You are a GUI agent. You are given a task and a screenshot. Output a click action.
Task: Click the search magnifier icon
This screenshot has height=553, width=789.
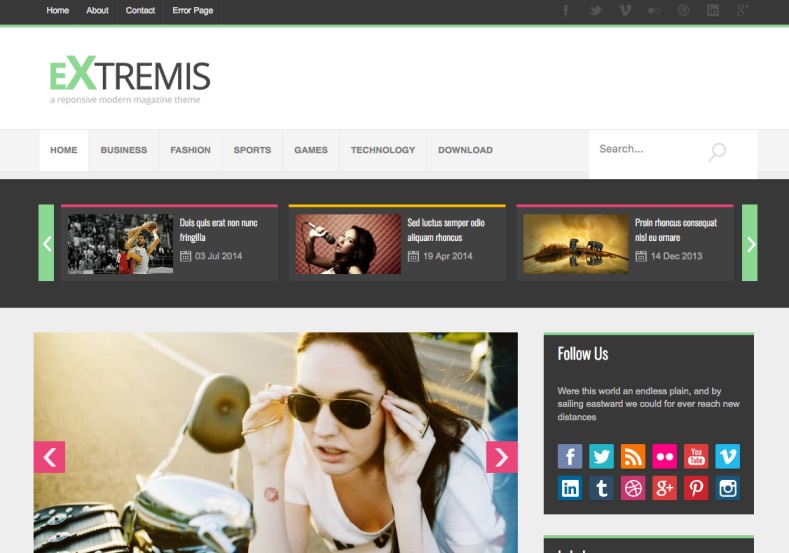[717, 151]
